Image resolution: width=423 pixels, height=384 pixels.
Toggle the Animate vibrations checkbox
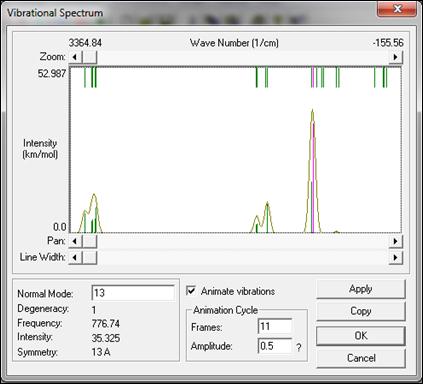(x=191, y=291)
